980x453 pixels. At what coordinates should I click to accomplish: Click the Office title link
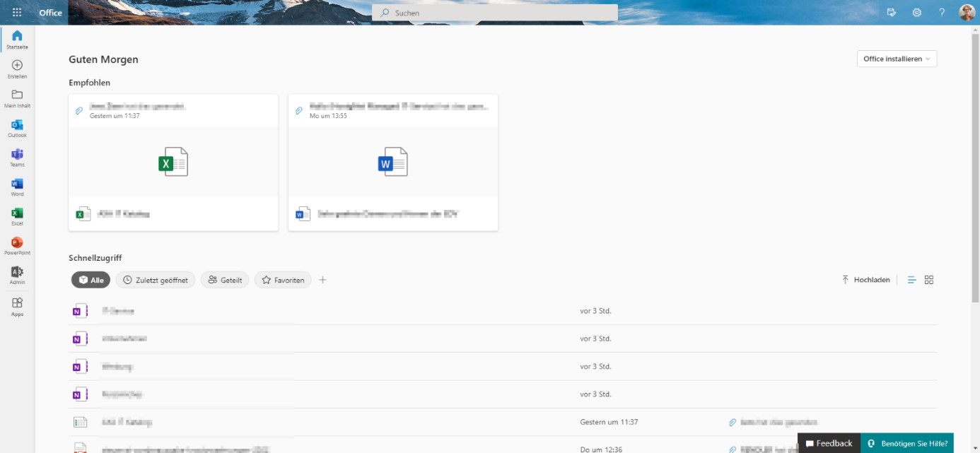click(50, 13)
